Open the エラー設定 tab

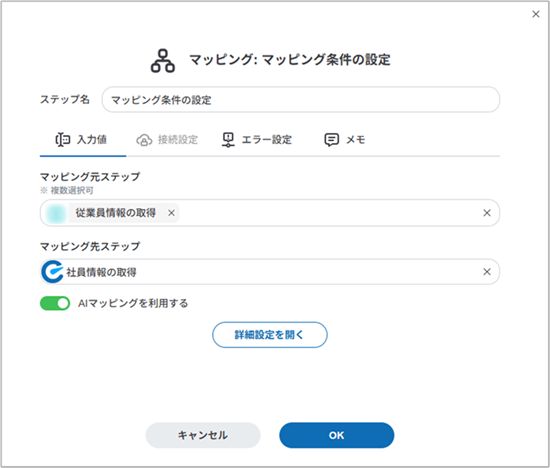click(257, 140)
